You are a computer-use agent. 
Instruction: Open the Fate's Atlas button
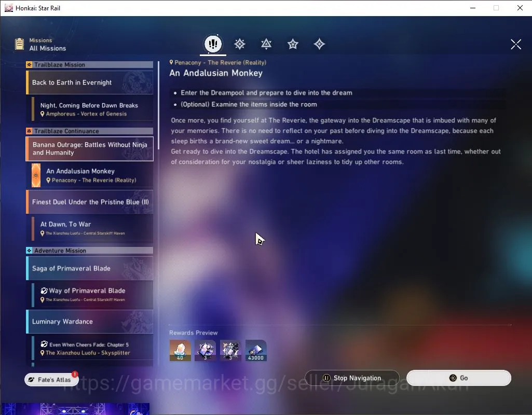coord(51,379)
